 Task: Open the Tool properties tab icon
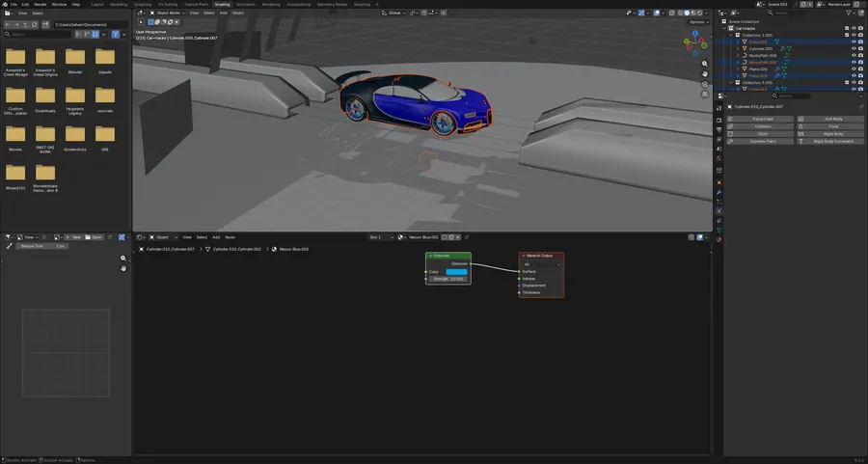[x=719, y=108]
